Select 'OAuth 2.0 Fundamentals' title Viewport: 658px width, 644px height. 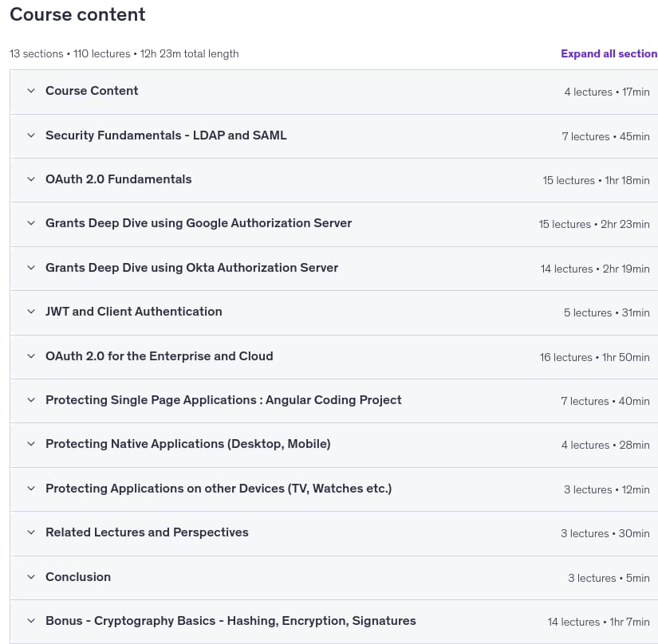coord(119,179)
